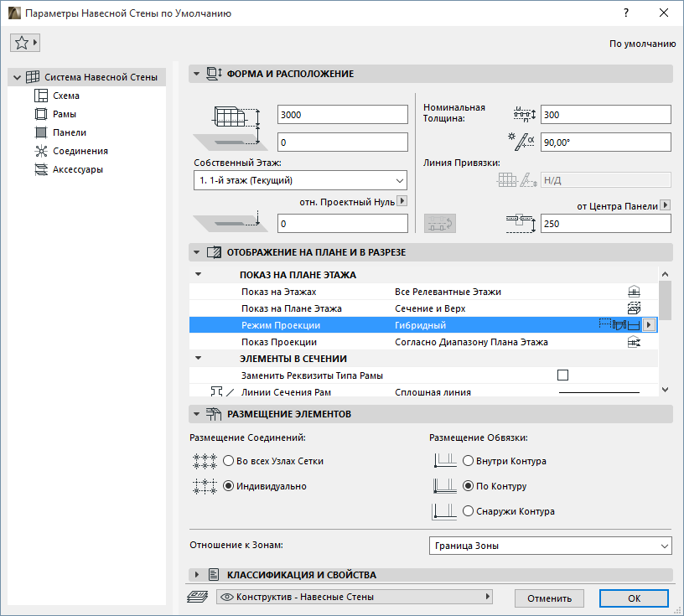The height and width of the screenshot is (616, 684).
Task: Open the Собственный Этаж dropdown
Action: point(298,180)
